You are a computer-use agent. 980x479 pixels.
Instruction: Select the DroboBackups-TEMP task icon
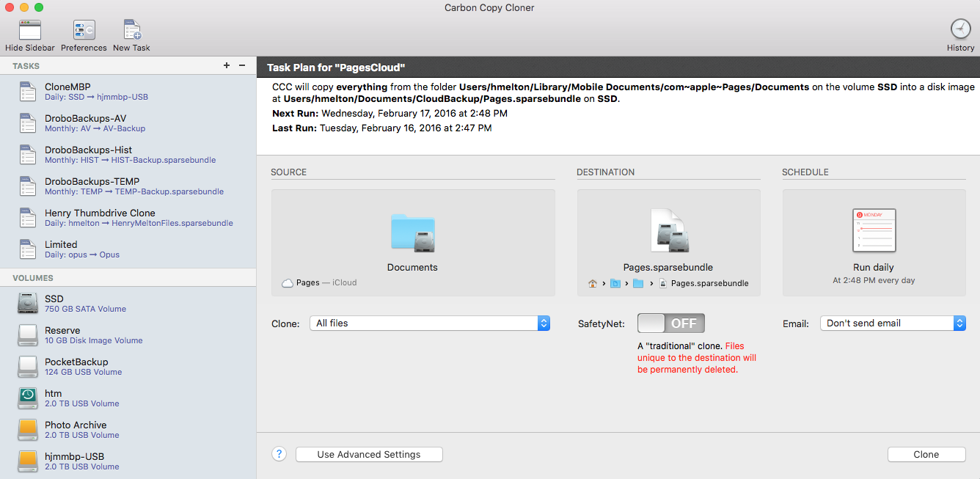tap(28, 186)
